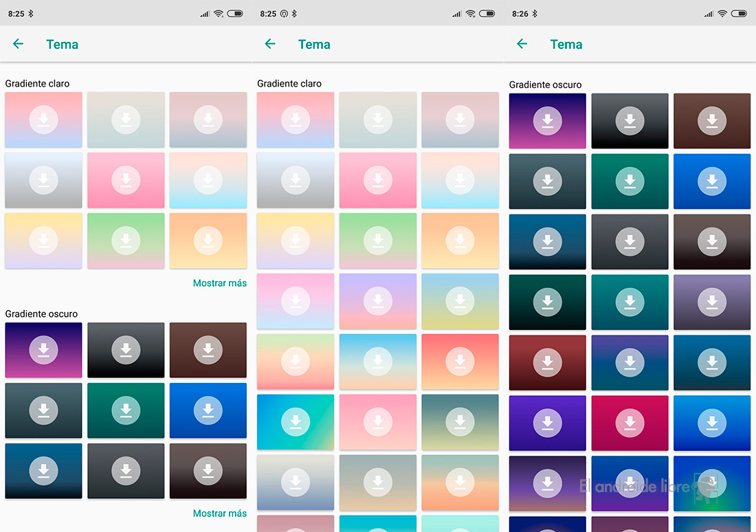Viewport: 756px width, 532px height.
Task: Download the coral red gradient in middle screen
Action: coord(460,362)
